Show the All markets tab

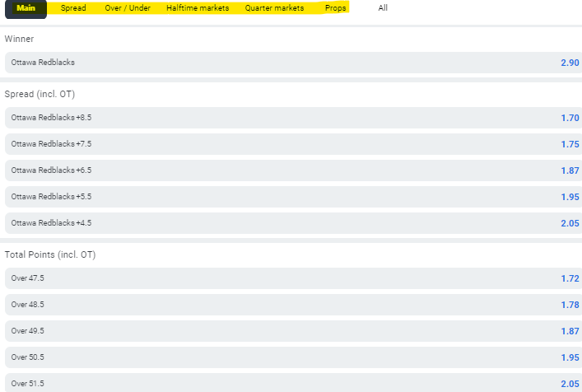pos(383,7)
